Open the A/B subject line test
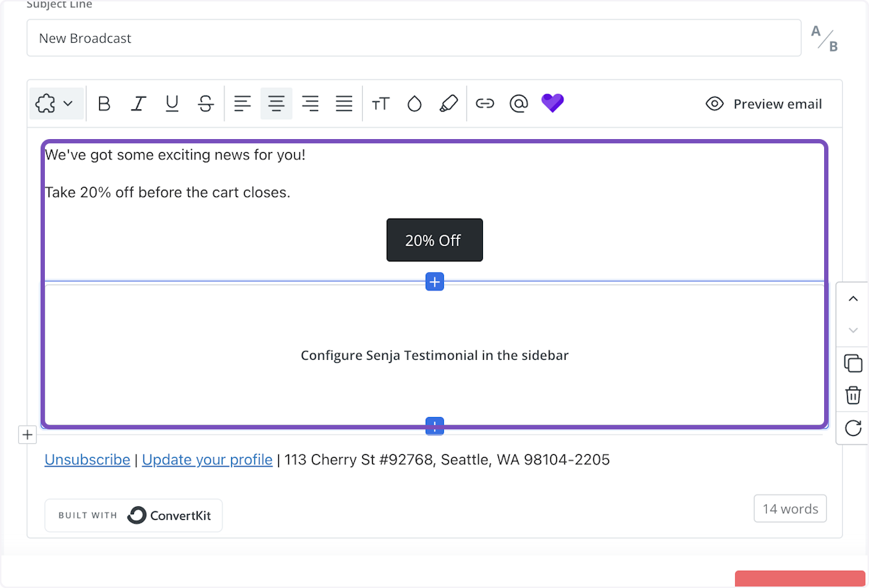Screen dimensions: 869x588 (824, 38)
